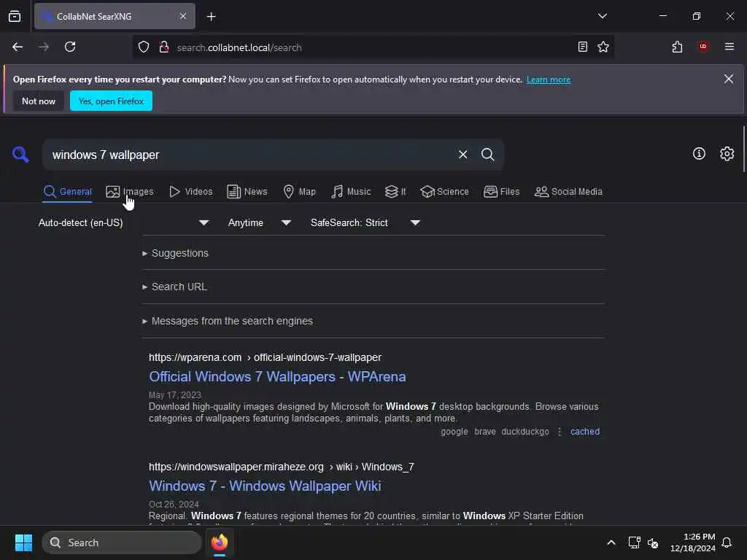Switch to the Videos tab
Screen dimensions: 747x560
tap(191, 192)
